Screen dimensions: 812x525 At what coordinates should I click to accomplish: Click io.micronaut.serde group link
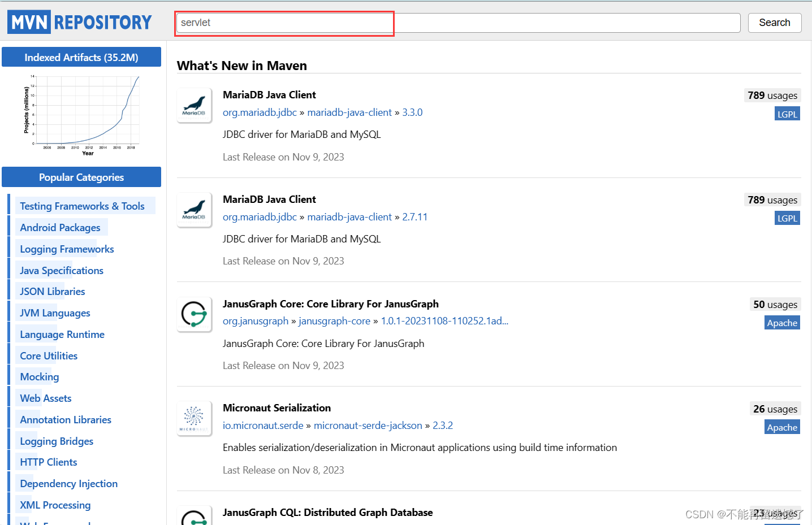pyautogui.click(x=263, y=426)
